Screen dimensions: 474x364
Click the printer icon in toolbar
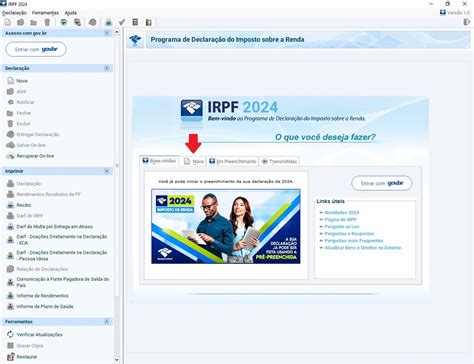(108, 22)
